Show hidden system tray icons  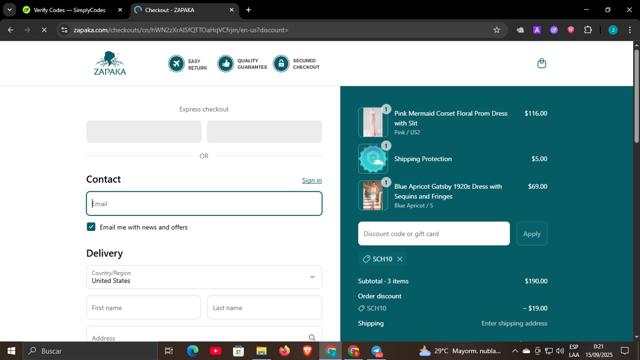(515, 351)
